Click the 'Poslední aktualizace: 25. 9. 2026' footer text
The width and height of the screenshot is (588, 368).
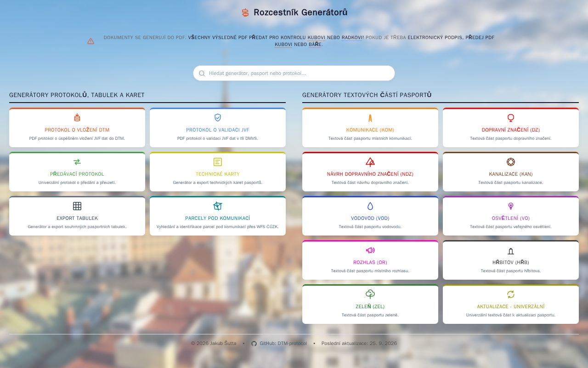point(359,344)
